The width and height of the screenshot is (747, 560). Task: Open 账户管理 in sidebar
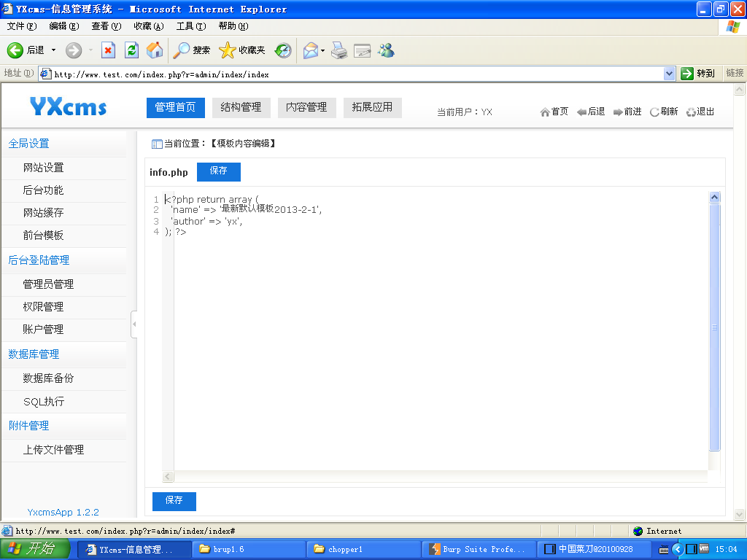pos(43,330)
